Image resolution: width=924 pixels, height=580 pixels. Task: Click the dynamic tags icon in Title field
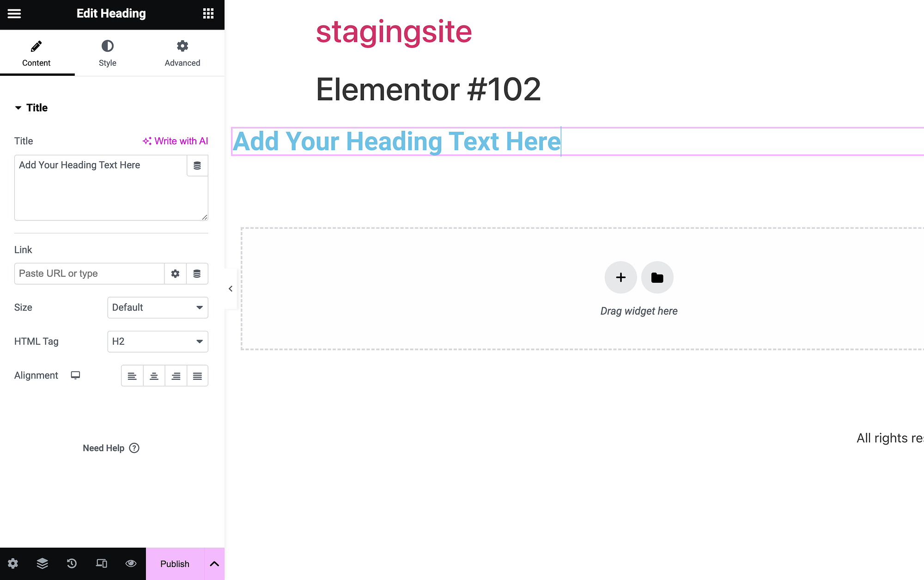pos(198,165)
